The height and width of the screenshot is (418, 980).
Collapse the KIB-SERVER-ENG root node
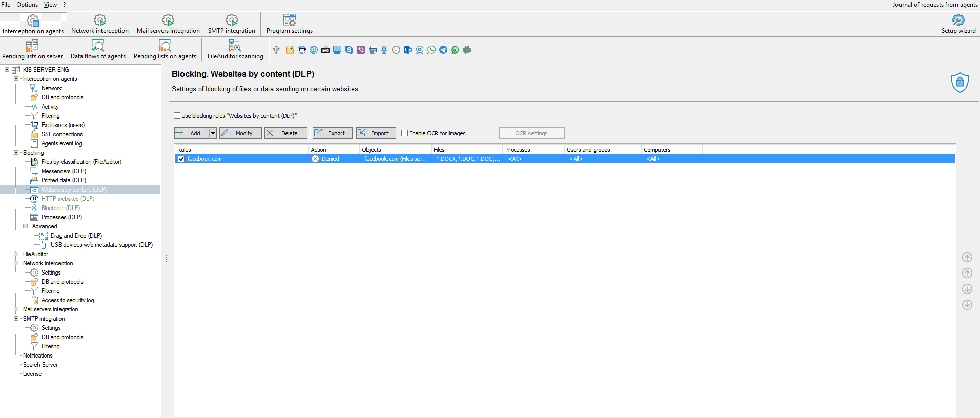click(x=7, y=70)
